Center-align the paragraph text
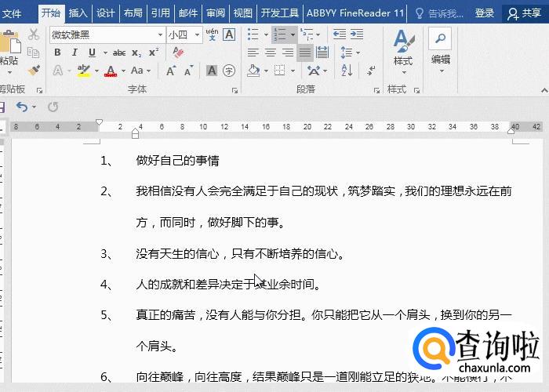This screenshot has height=392, width=549. (270, 53)
